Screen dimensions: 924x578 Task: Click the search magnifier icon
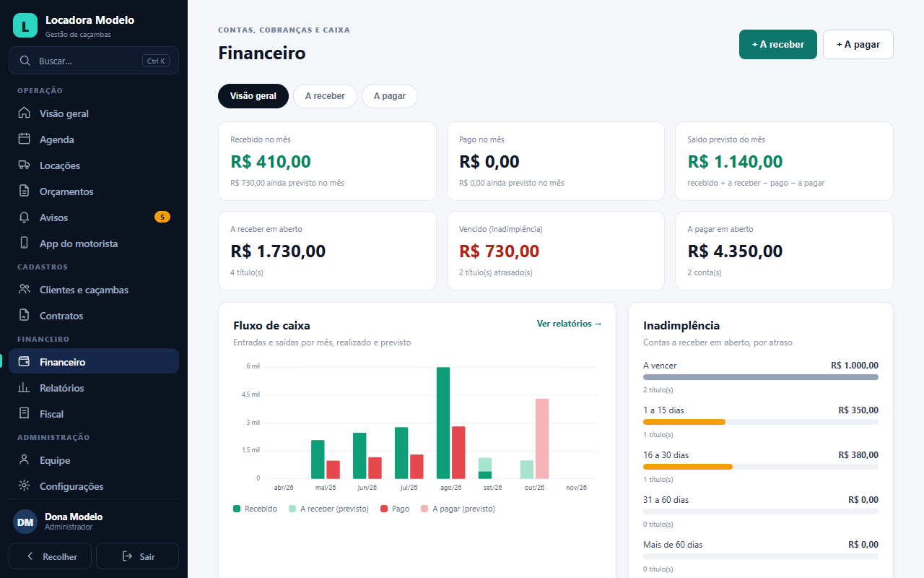coord(25,61)
